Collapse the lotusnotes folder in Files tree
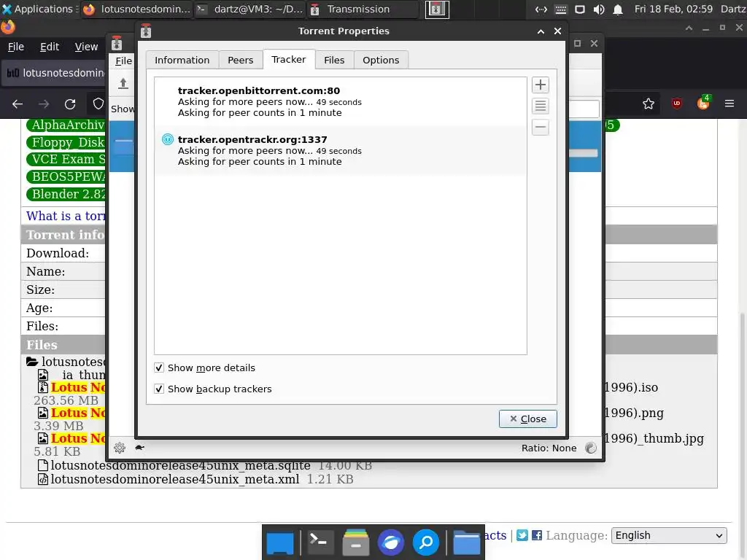747x560 pixels. click(32, 362)
